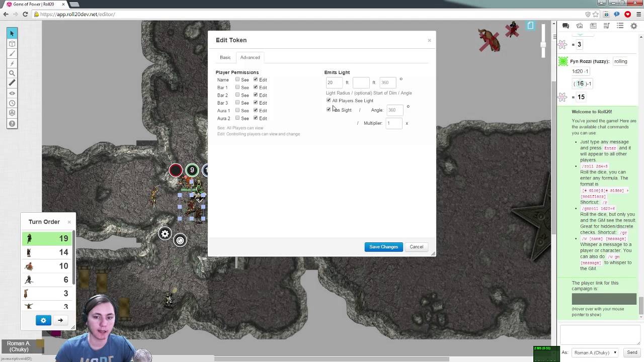Select the initiative 6 turn entry
Viewport: 644px width, 362px height.
[x=47, y=280]
